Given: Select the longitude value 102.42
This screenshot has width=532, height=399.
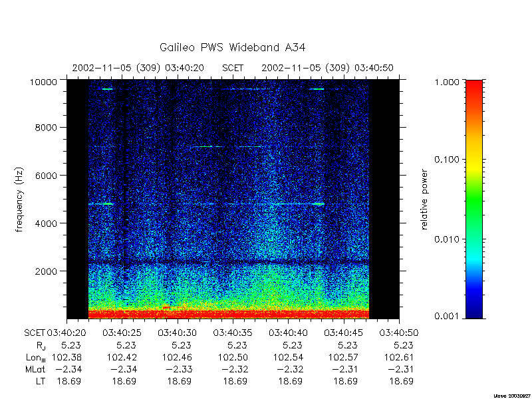Looking at the screenshot, I should (122, 357).
